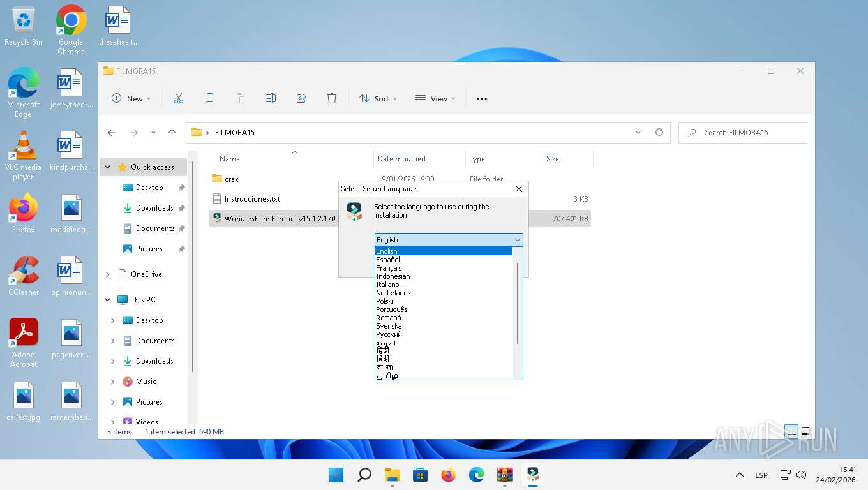Open CCleaner desktop shortcut

(x=24, y=276)
